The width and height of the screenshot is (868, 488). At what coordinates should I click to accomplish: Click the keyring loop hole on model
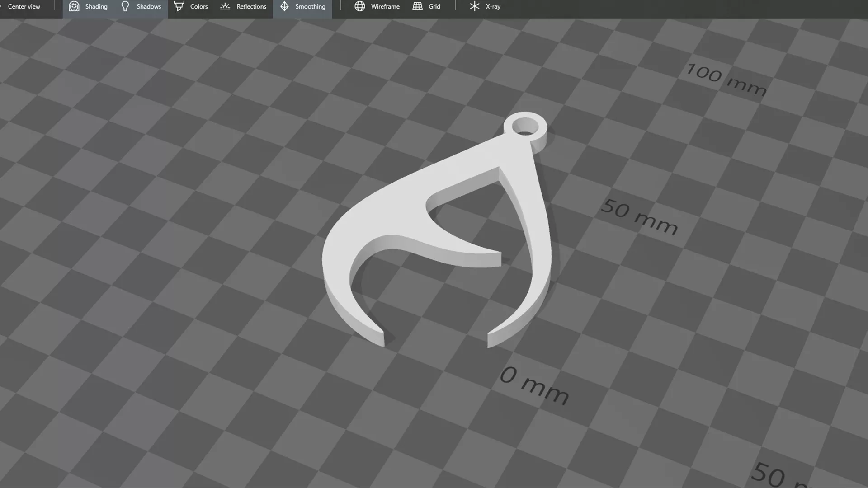[525, 126]
